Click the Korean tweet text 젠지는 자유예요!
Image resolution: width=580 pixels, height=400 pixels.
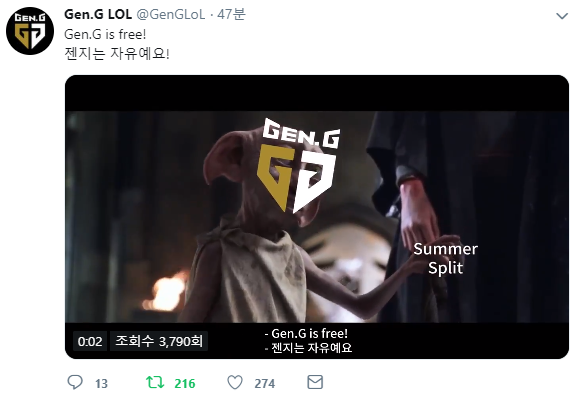point(117,54)
